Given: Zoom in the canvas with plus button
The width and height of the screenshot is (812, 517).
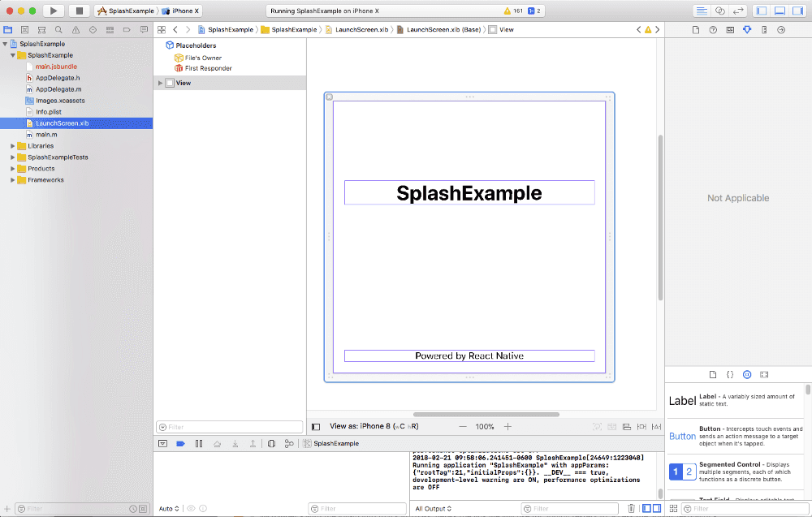Looking at the screenshot, I should coord(508,427).
